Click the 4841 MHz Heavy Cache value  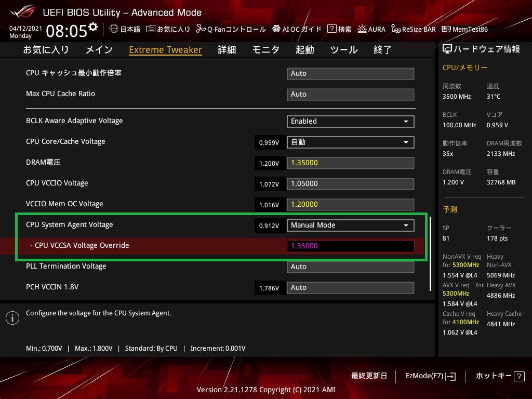pyautogui.click(x=501, y=324)
